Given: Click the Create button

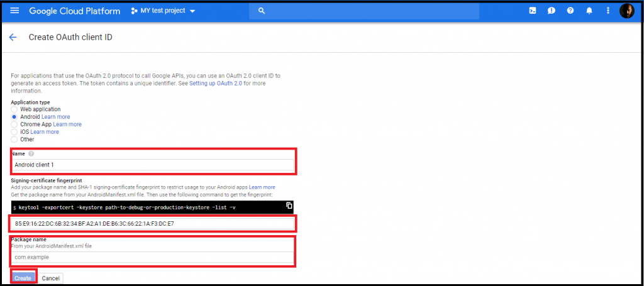Looking at the screenshot, I should click(23, 278).
